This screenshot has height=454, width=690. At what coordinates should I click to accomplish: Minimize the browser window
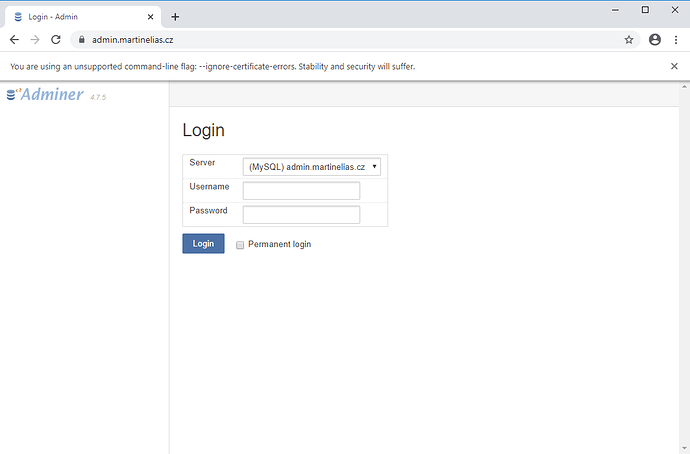coord(616,10)
